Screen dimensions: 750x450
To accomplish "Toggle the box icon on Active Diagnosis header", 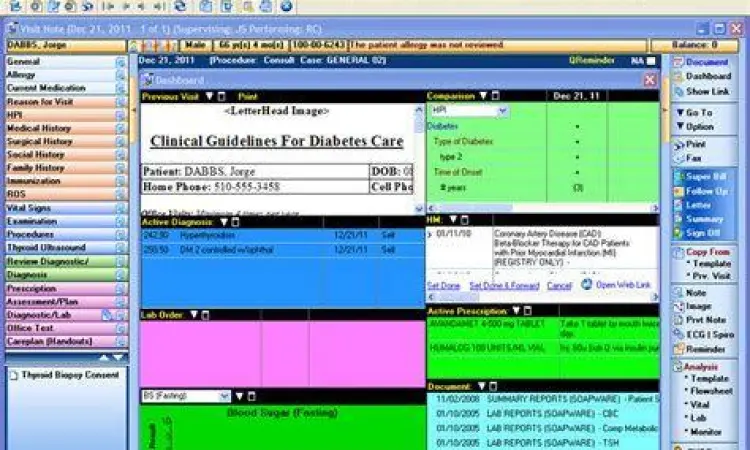I will click(235, 222).
